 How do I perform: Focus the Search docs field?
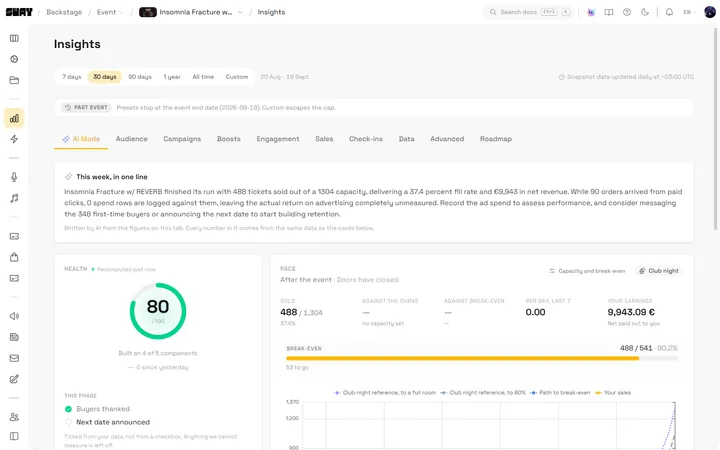click(x=529, y=12)
